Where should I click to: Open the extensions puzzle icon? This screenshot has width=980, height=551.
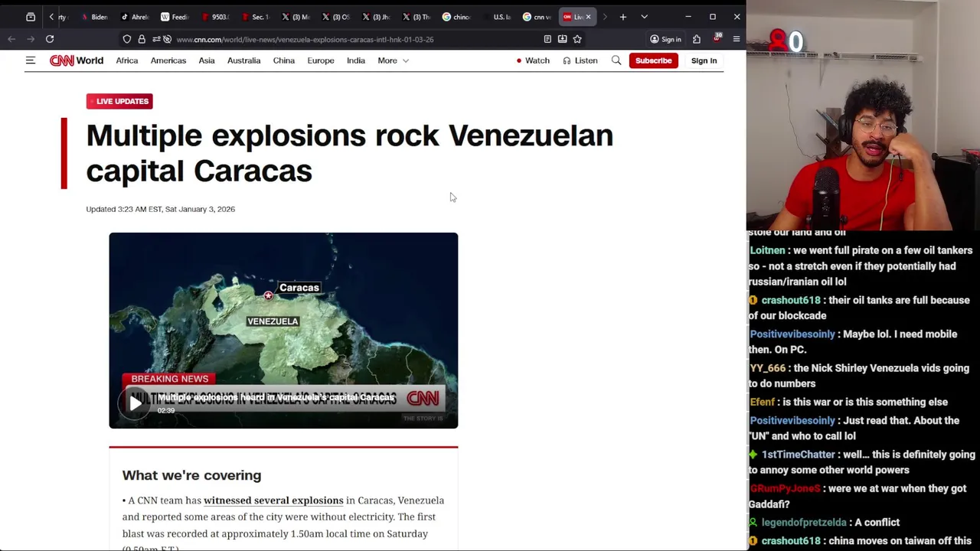pos(697,39)
